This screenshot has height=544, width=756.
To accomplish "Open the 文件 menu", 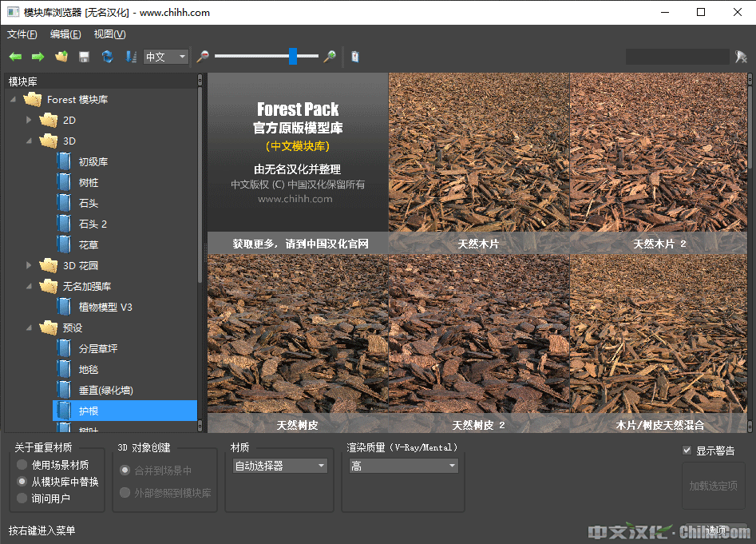I will pos(22,34).
